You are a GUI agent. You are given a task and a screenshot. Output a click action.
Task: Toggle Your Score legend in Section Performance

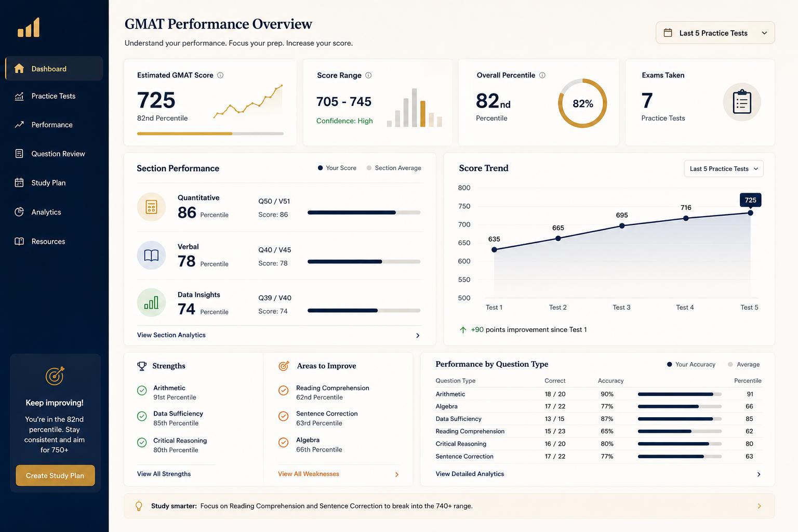pyautogui.click(x=337, y=168)
